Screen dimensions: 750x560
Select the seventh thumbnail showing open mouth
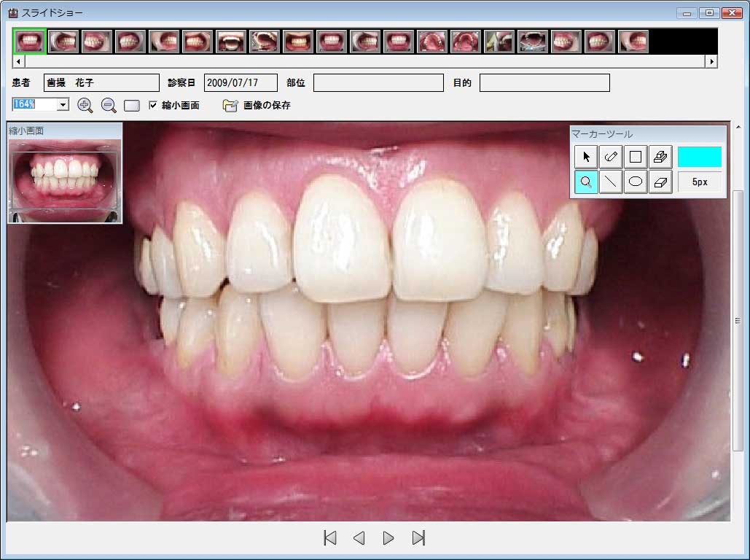pos(230,41)
